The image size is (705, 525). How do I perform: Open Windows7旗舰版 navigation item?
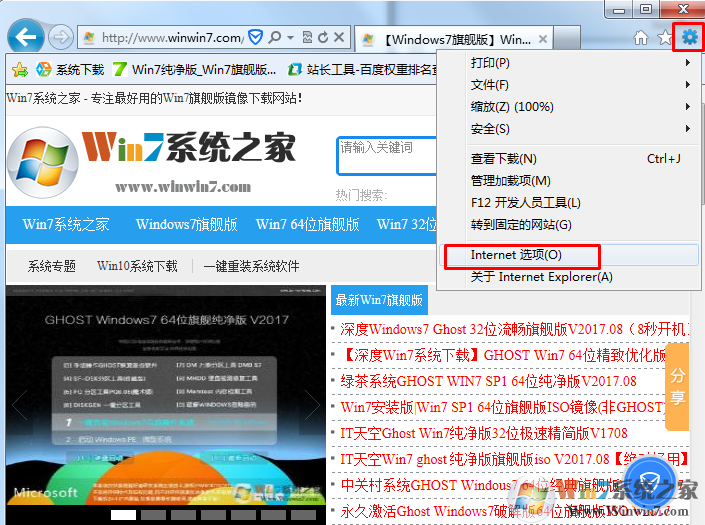(x=187, y=224)
